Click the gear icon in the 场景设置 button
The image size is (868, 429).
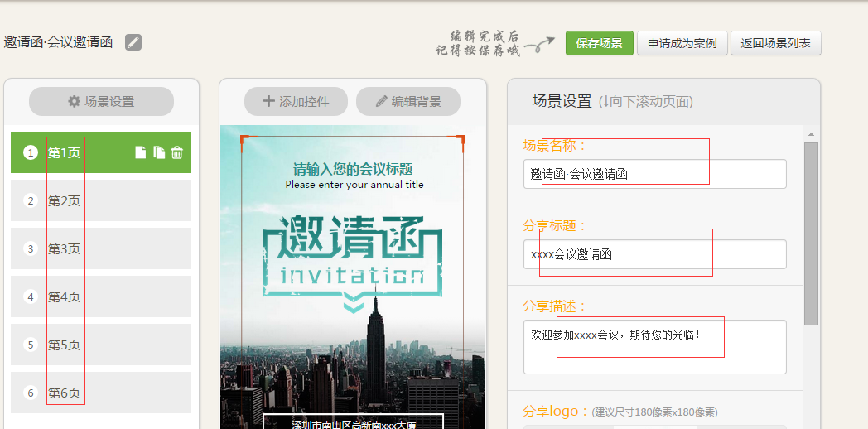click(75, 101)
